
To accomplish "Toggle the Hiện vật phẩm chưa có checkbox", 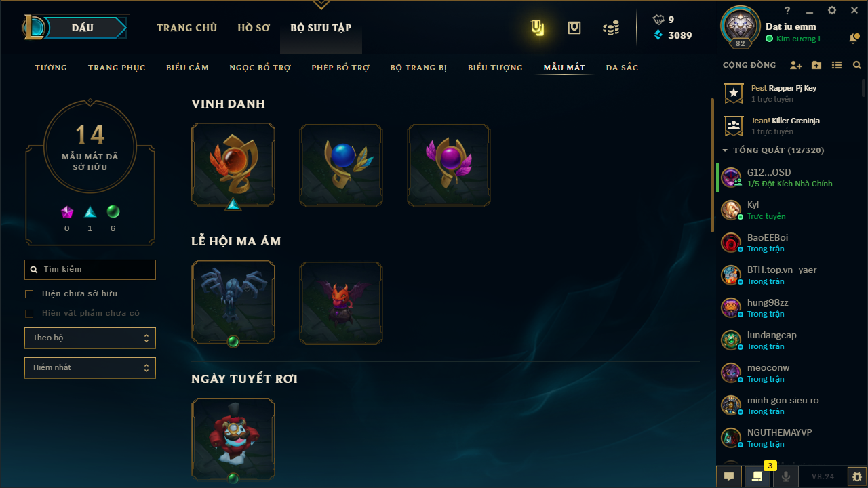I will [x=29, y=314].
